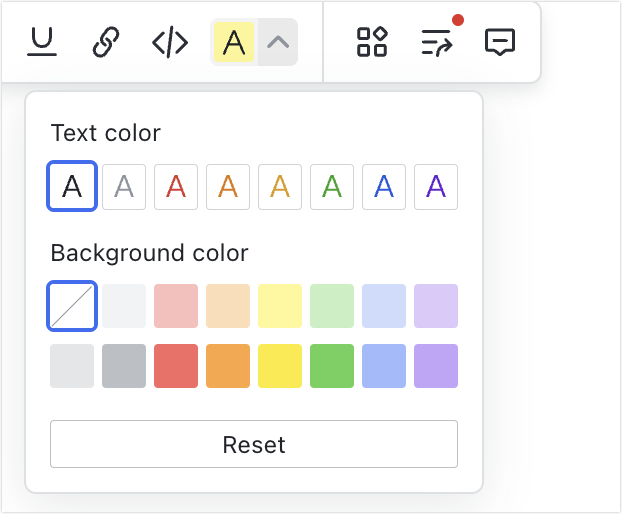Select the no background color swatch
622x514 pixels.
click(72, 306)
